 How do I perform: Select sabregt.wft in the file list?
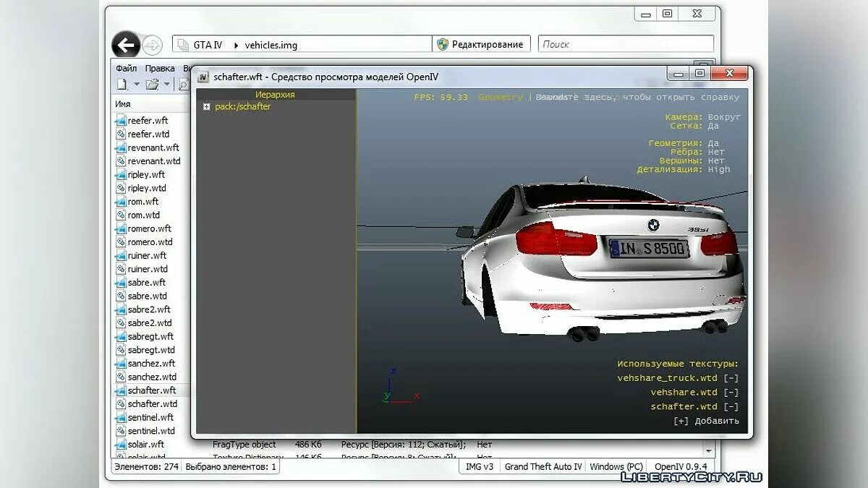coord(150,336)
